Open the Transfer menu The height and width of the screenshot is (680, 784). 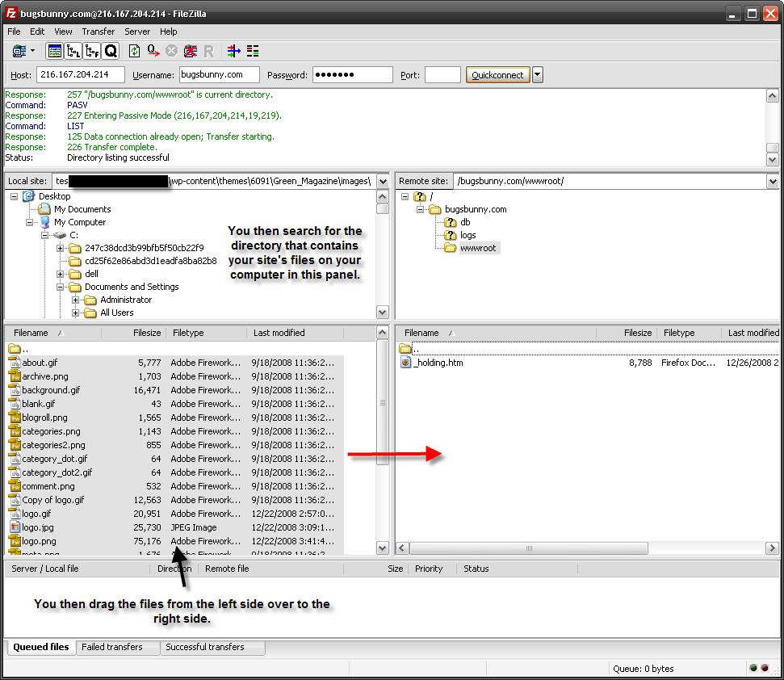coord(98,31)
